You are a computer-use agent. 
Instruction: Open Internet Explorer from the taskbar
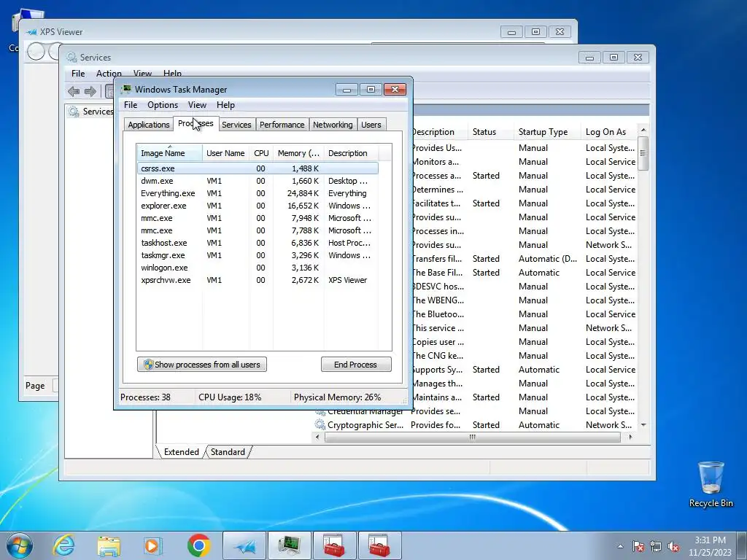63,545
